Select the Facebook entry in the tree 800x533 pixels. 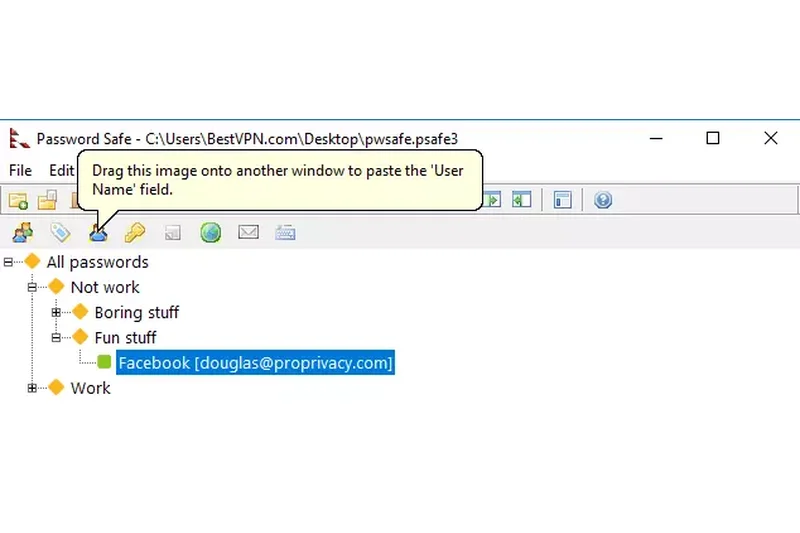pyautogui.click(x=255, y=363)
